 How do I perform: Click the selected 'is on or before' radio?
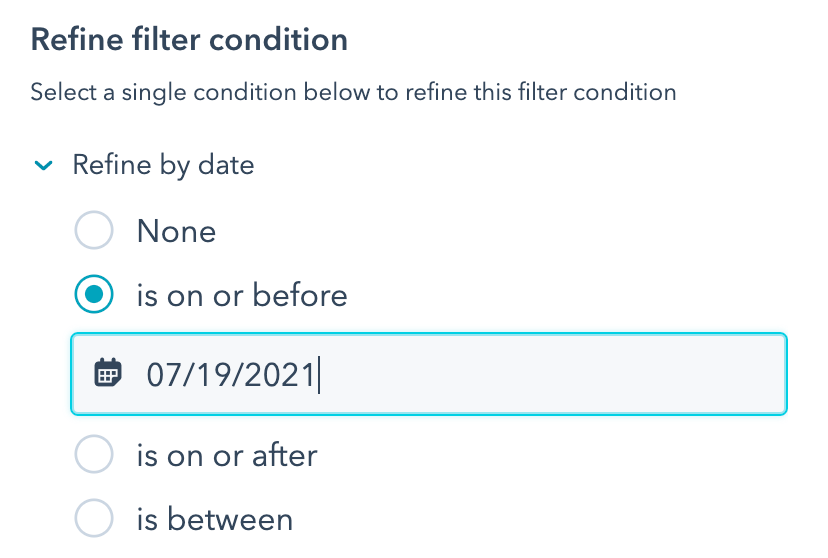pyautogui.click(x=94, y=295)
